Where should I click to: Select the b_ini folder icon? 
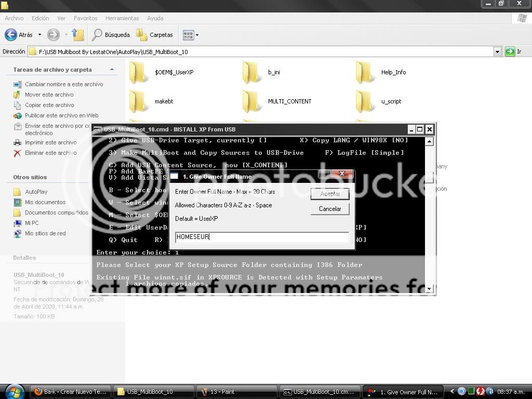(252, 72)
